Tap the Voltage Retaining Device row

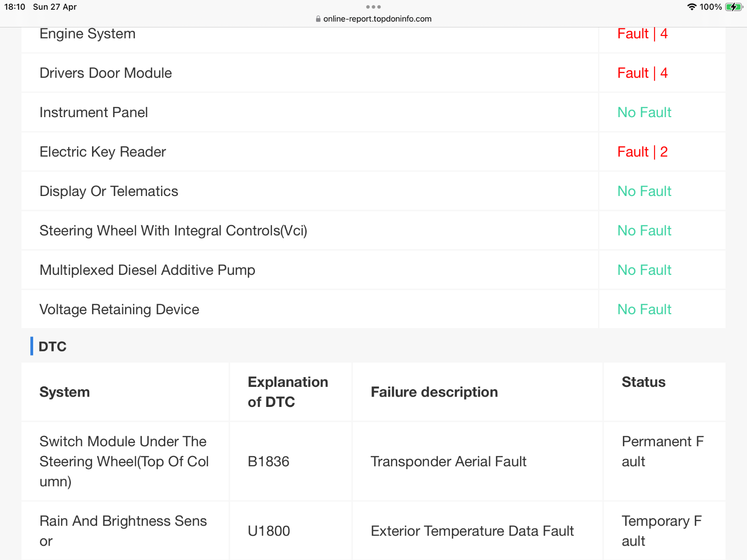(x=373, y=309)
